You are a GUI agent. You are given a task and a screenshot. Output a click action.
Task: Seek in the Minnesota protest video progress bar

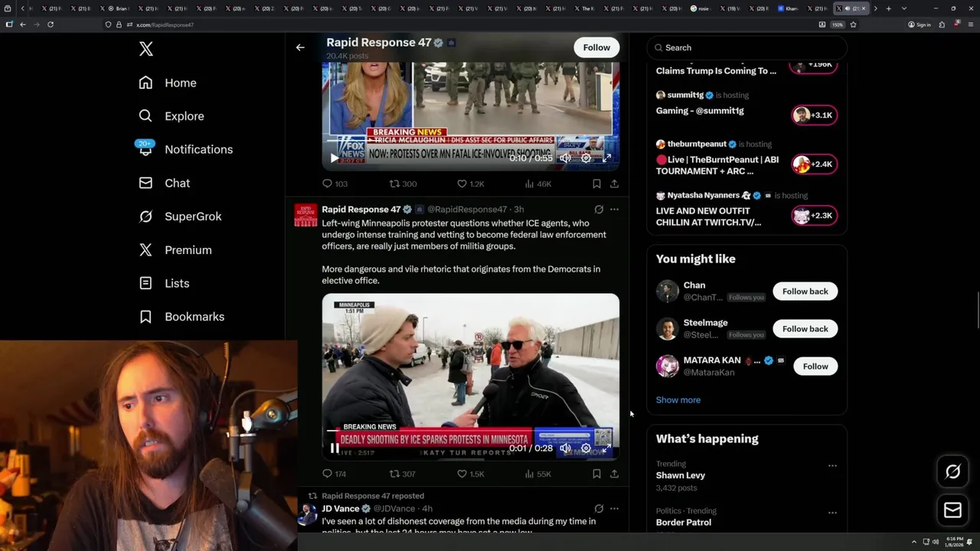click(470, 430)
